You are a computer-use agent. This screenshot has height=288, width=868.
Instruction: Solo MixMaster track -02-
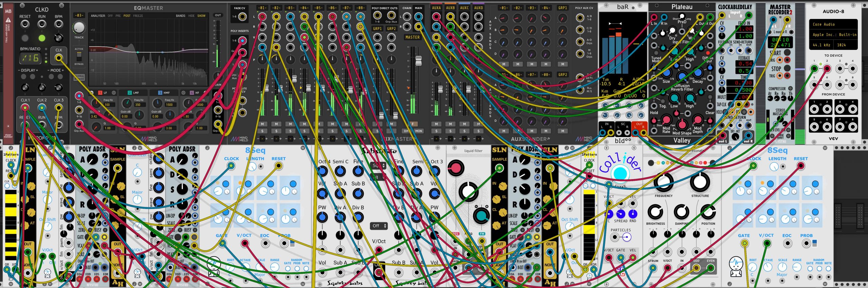(x=276, y=131)
